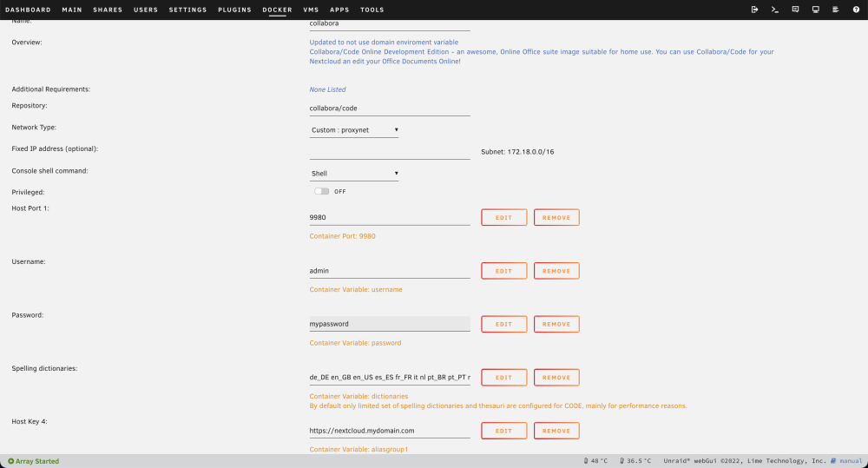868x468 pixels.
Task: Click the Host Key 4 URL field
Action: 390,431
